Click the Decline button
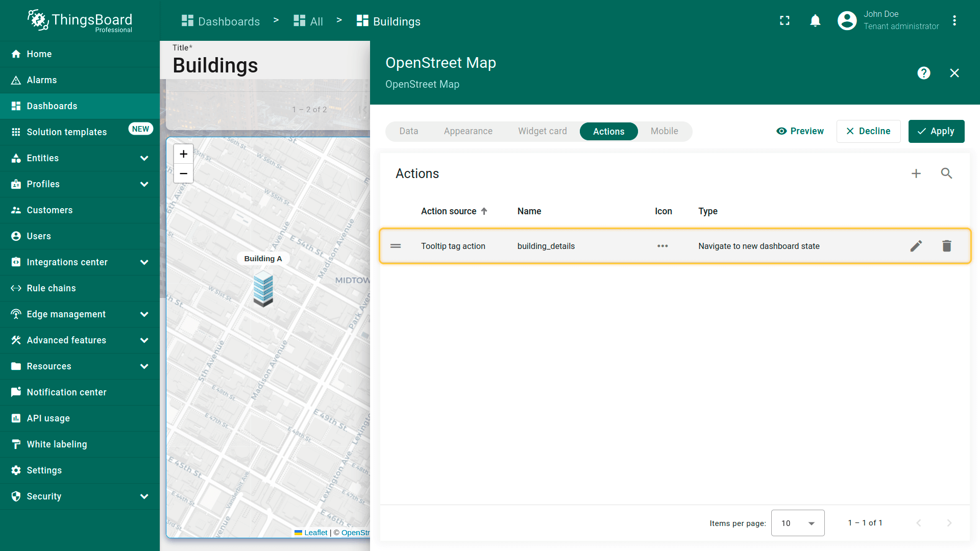The width and height of the screenshot is (980, 551). 868,131
